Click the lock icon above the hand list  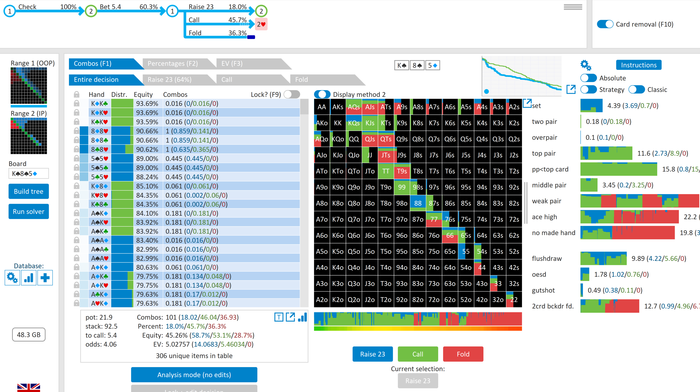point(76,95)
